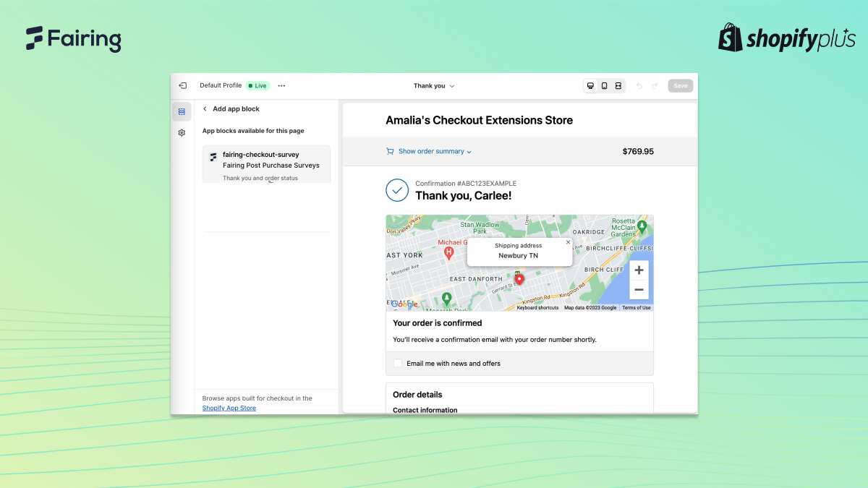Screen dimensions: 868x488
Task: Click the Fairing app block icon
Action: click(213, 156)
